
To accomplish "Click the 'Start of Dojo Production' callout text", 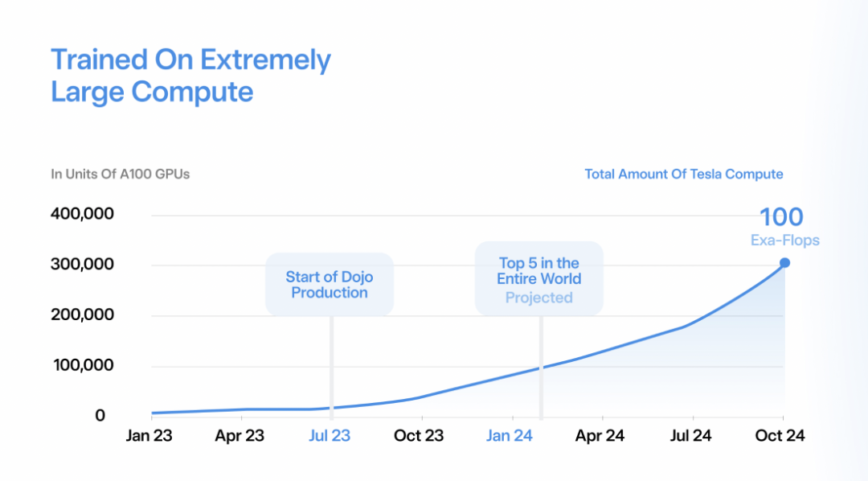I will [x=330, y=285].
